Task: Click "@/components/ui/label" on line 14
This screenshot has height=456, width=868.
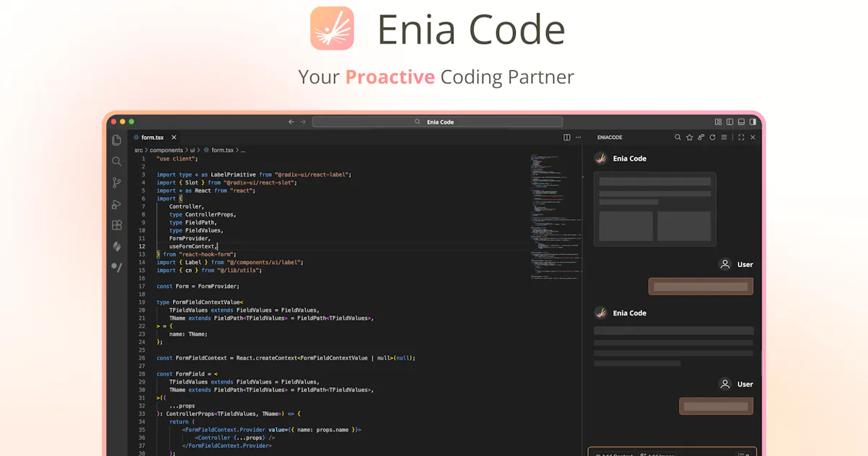Action: (265, 262)
